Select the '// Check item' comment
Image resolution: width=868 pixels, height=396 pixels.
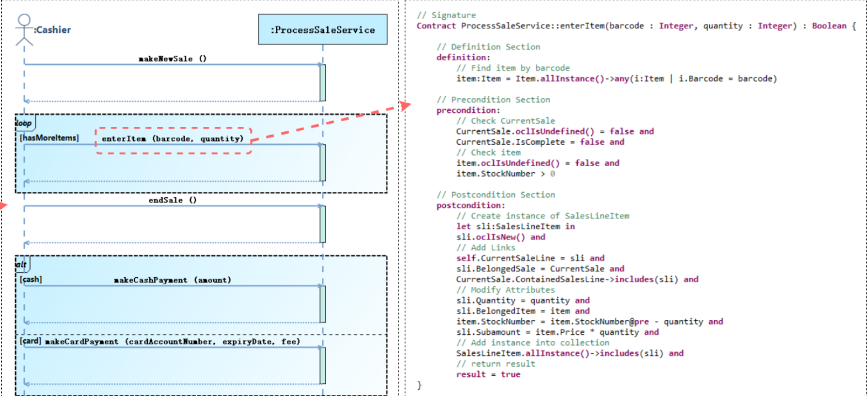[488, 153]
